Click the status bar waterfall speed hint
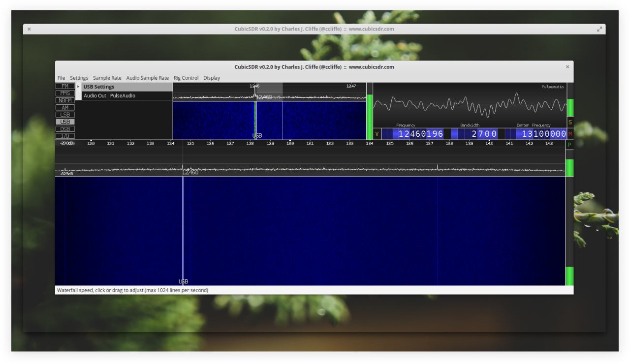The image size is (630, 364). point(132,290)
